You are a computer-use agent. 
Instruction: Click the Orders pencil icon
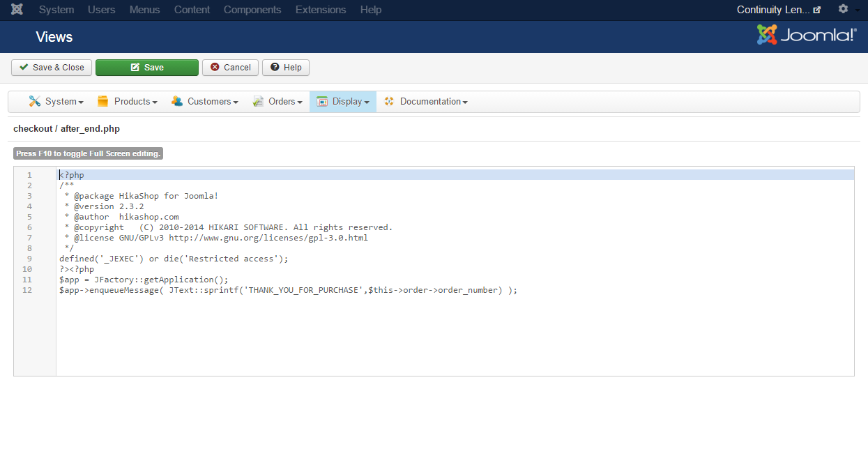(258, 101)
